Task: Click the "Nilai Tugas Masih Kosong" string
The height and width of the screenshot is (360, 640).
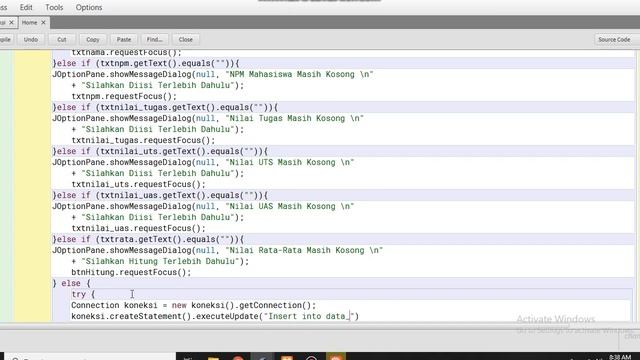Action: coord(295,118)
